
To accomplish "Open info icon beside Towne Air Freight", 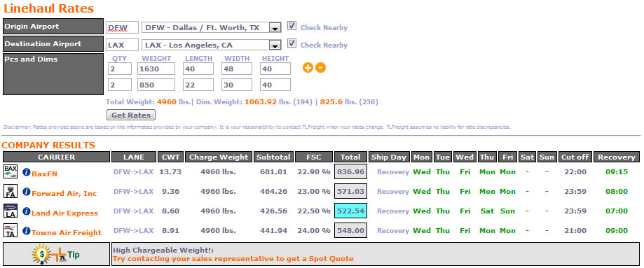I will tap(27, 231).
